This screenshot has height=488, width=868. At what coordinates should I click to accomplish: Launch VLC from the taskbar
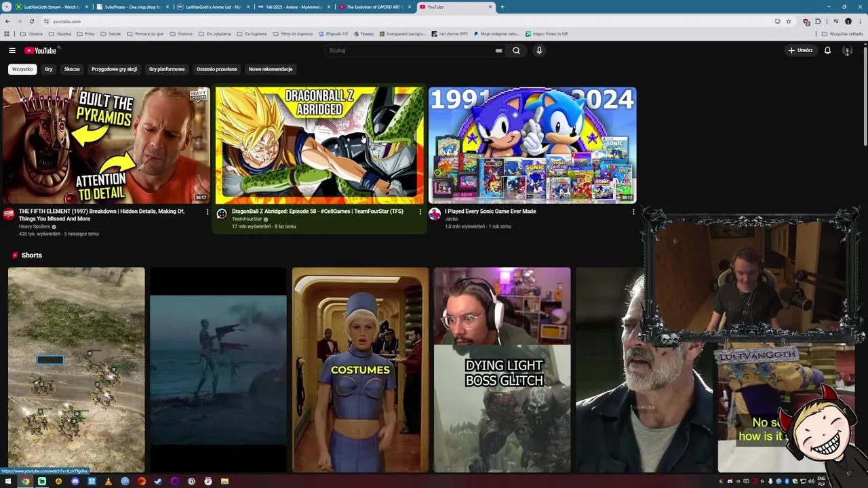tap(108, 481)
